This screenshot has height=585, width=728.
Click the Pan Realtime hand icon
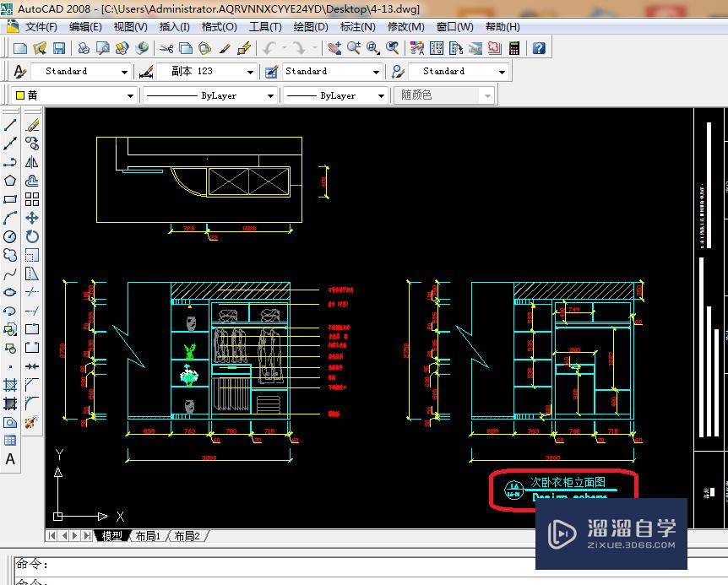(334, 48)
